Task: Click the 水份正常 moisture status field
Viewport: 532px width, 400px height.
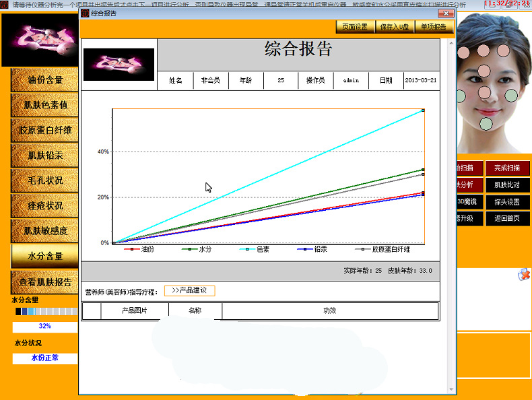Action: (x=45, y=359)
